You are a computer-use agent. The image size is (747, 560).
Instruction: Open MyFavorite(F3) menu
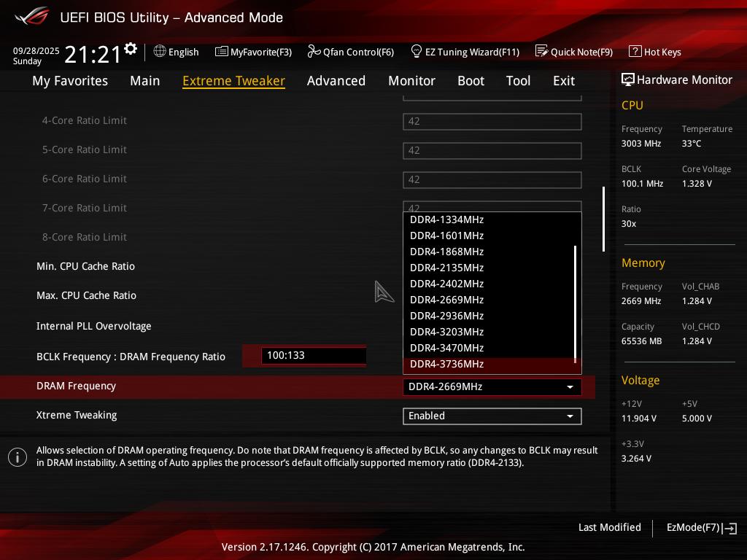point(261,52)
